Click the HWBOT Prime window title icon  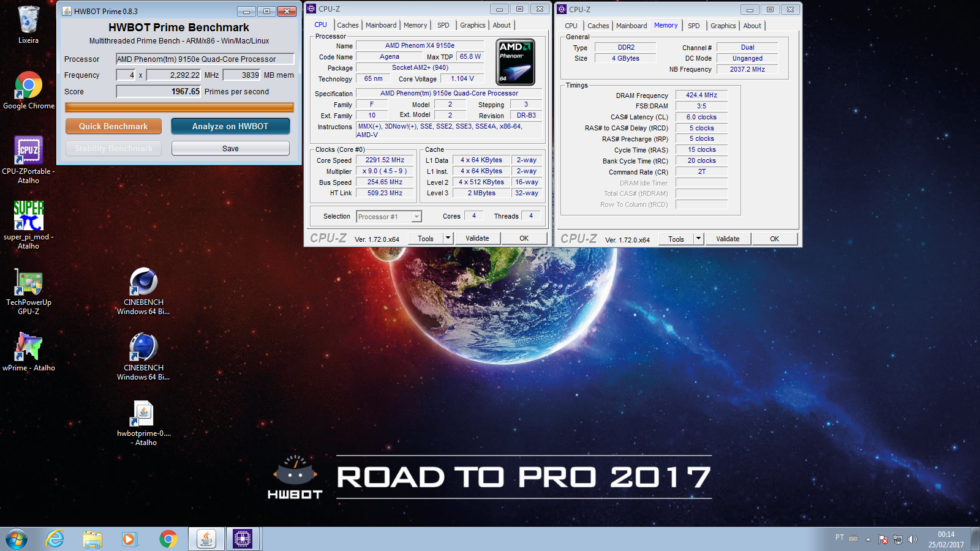67,11
